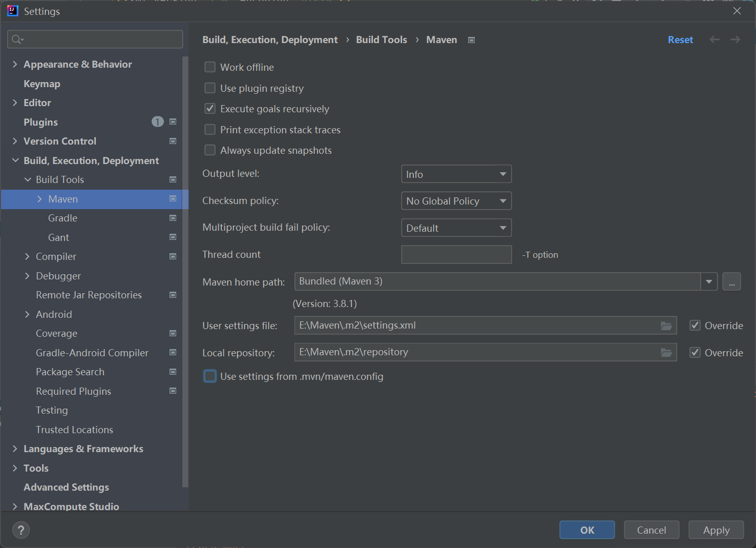
Task: Click the Thread count input field
Action: coord(456,254)
